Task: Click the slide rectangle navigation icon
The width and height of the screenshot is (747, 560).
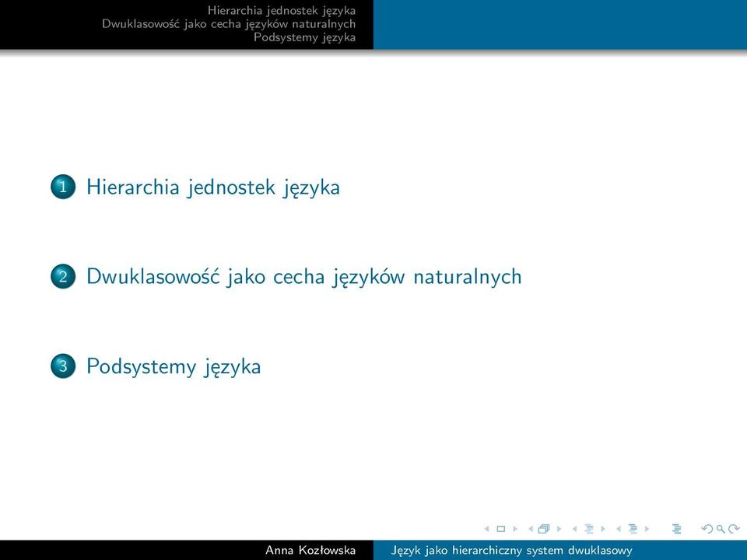Action: click(500, 529)
